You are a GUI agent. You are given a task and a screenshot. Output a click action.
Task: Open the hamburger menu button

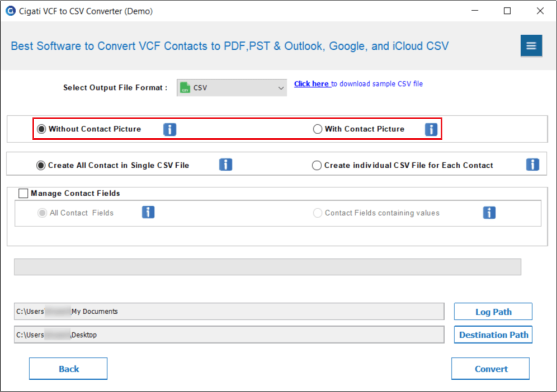pyautogui.click(x=531, y=46)
